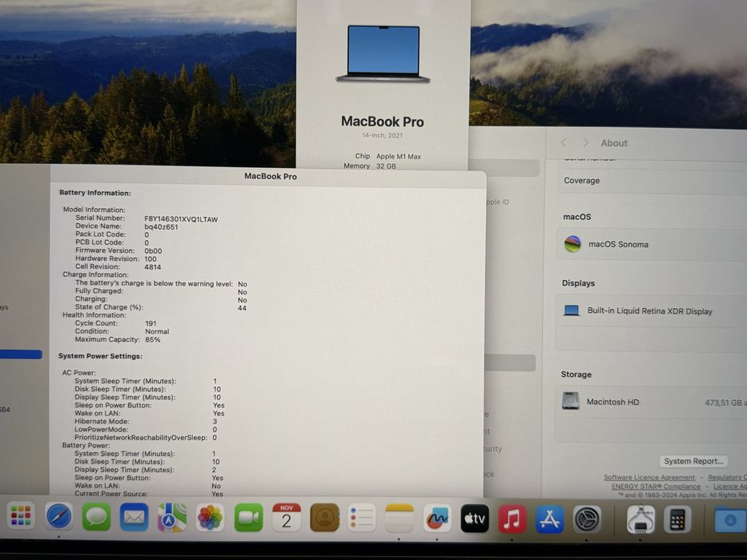Open Launchpad from the Dock
This screenshot has width=747, height=560.
point(21,516)
